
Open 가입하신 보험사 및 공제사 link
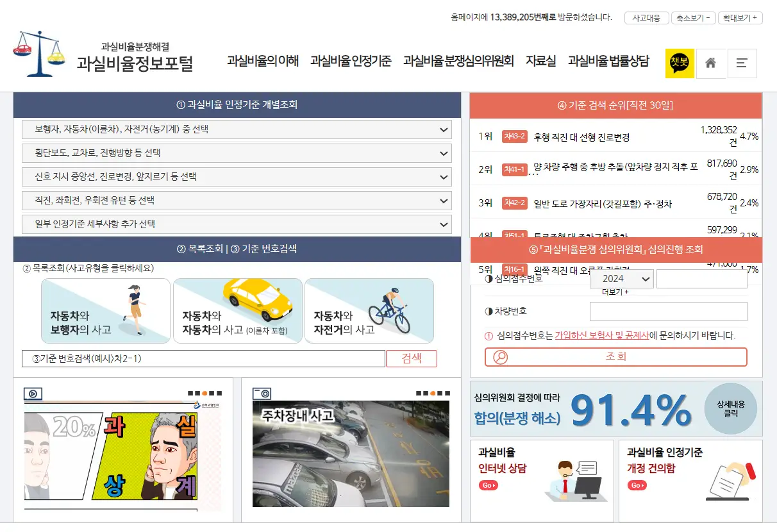click(601, 335)
